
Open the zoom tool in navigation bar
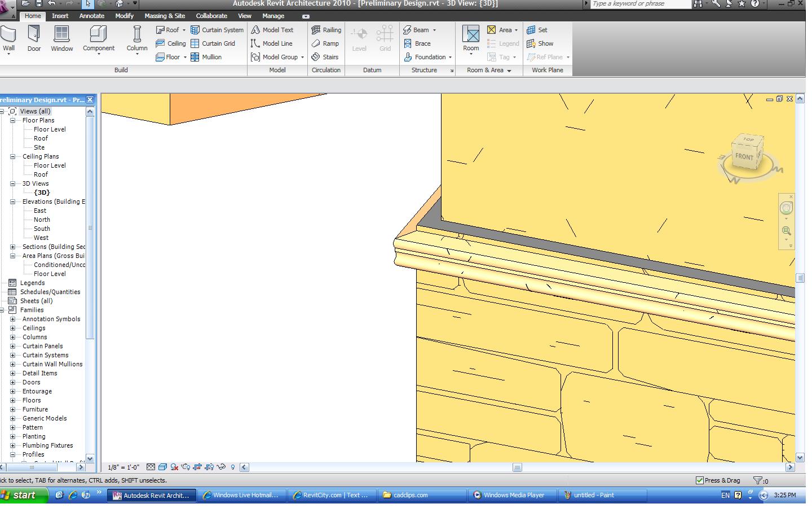pyautogui.click(x=786, y=231)
